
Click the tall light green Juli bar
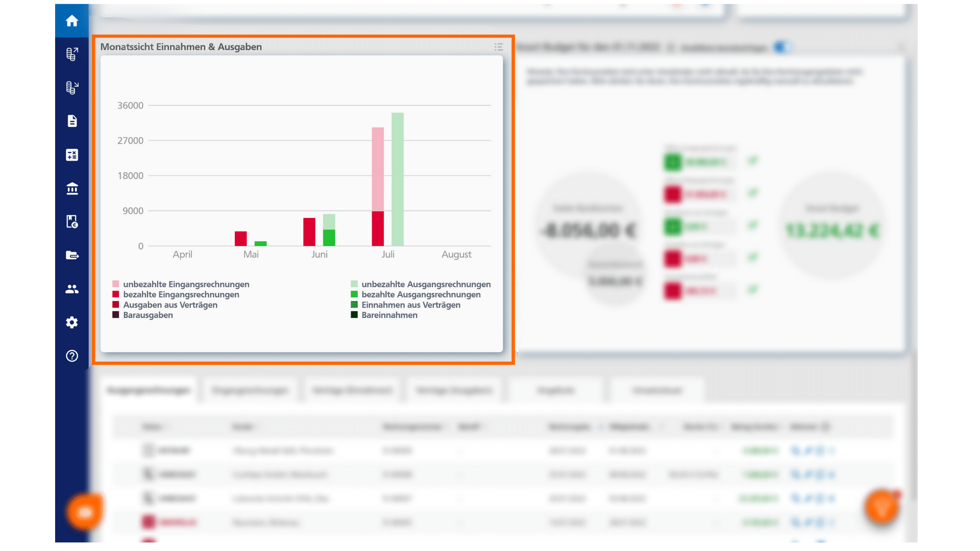point(398,179)
